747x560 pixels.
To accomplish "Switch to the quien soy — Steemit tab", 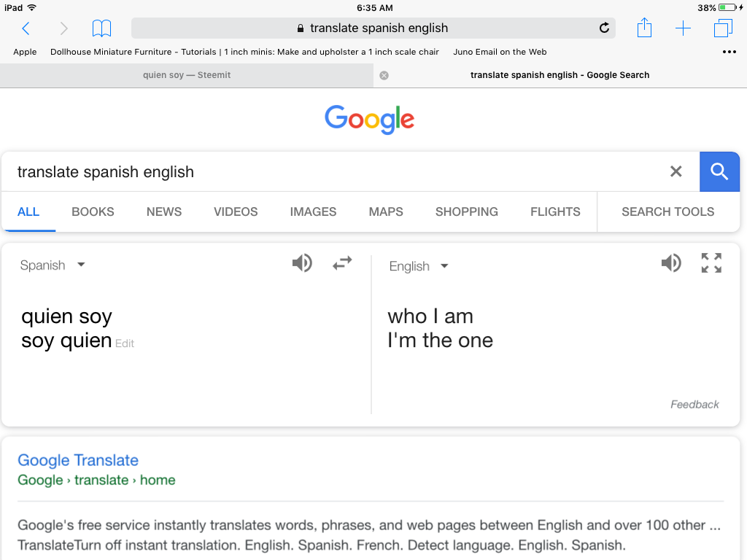I will [187, 75].
